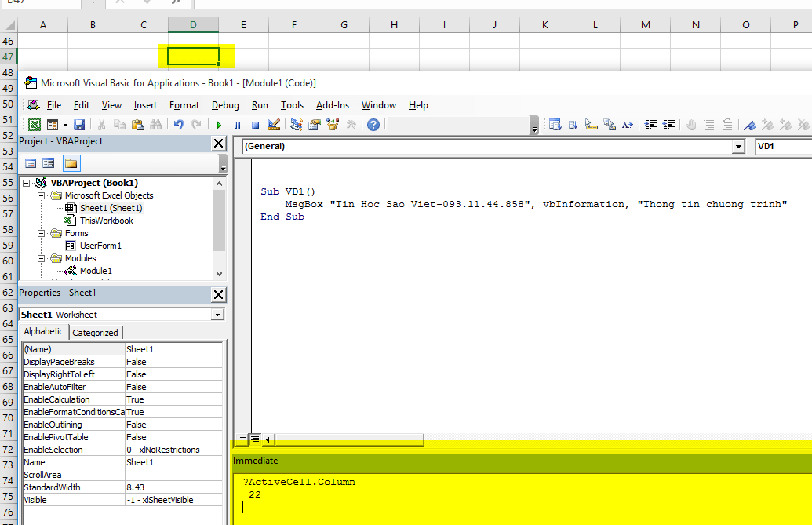This screenshot has height=525, width=812.
Task: Open VBA Help with the question mark icon
Action: 373,125
